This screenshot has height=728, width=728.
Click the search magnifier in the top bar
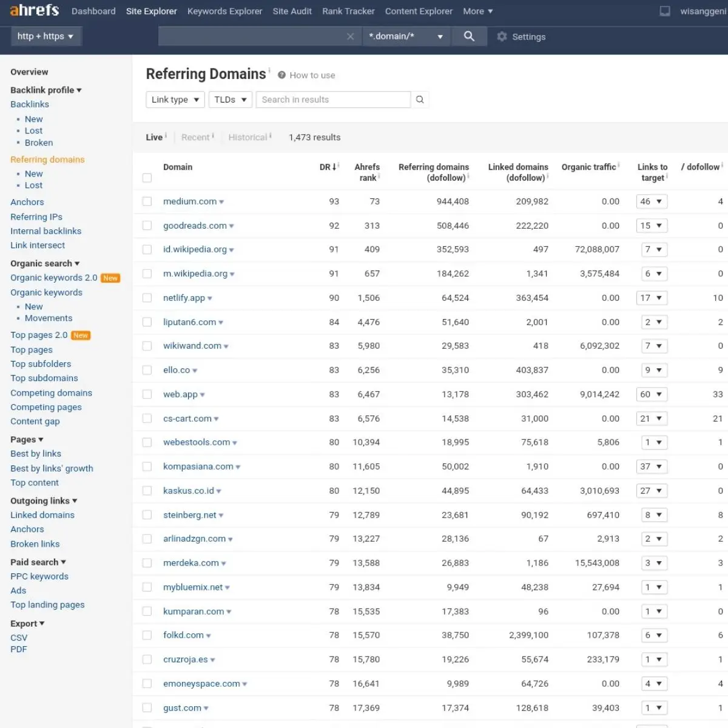[469, 36]
